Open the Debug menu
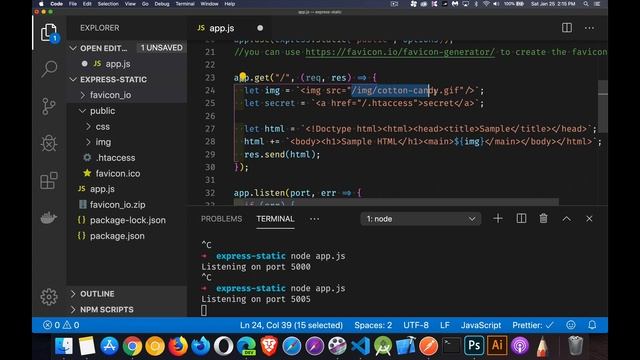This screenshot has width=640, height=360. (162, 4)
